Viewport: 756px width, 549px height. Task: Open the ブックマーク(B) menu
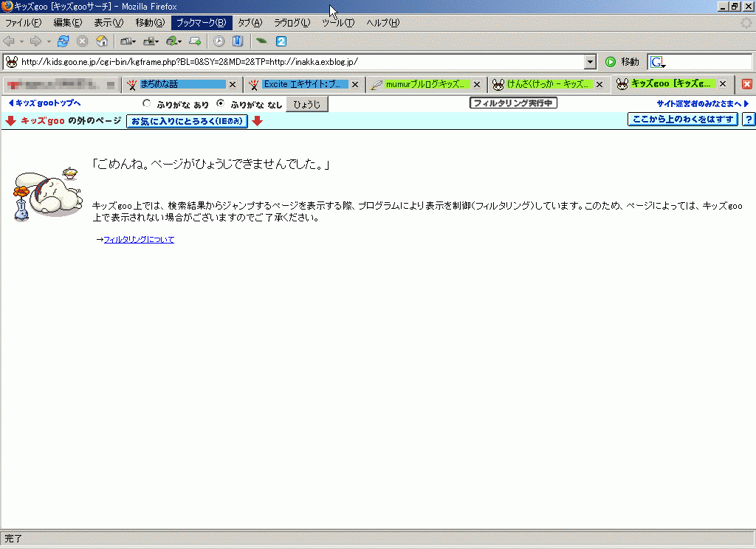coord(201,23)
